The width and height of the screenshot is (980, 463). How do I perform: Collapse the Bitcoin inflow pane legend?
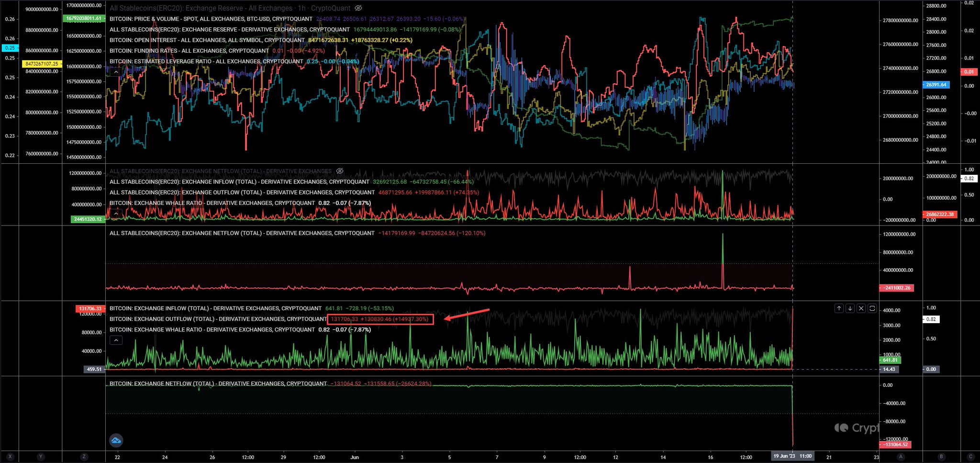(116, 340)
